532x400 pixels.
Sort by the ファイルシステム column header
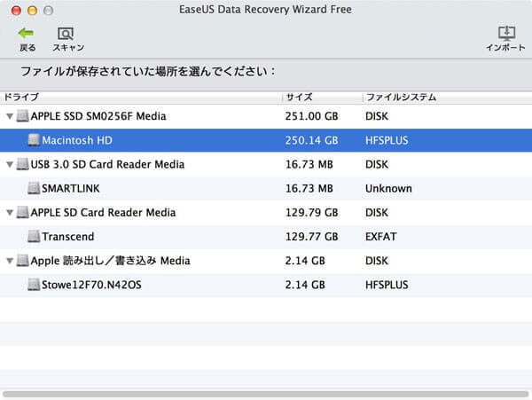(447, 98)
